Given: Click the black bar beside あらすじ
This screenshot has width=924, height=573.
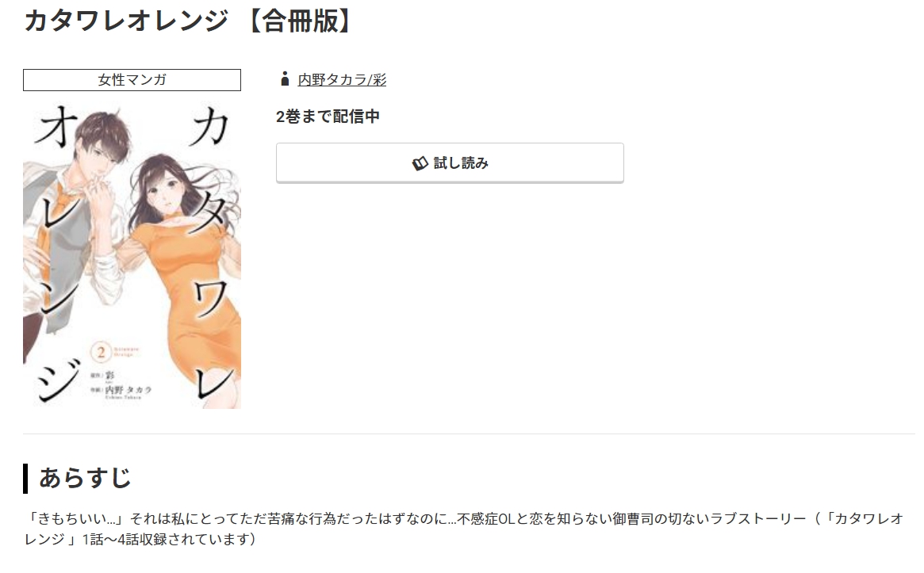Looking at the screenshot, I should 25,478.
